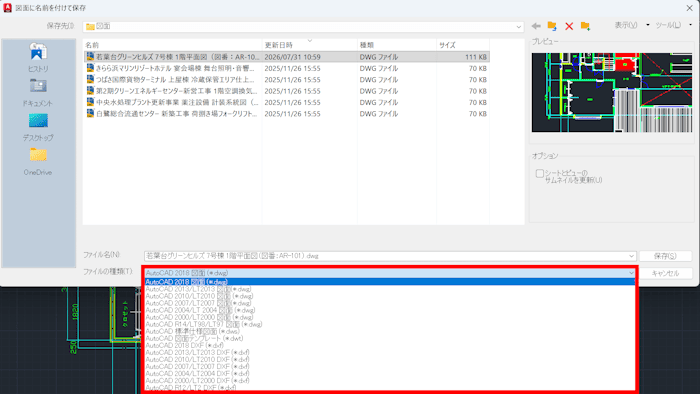Select file きらら浜マリンリゾートホテル 宴会場棟
This screenshot has width=700, height=394.
[x=286, y=68]
